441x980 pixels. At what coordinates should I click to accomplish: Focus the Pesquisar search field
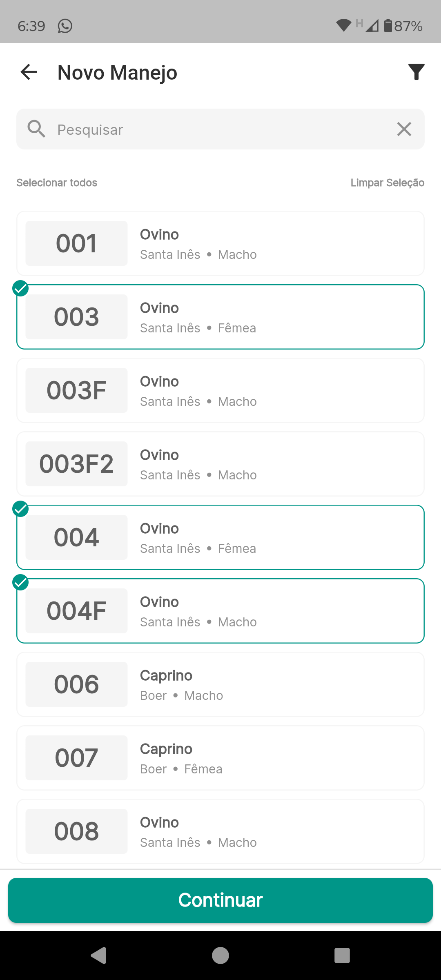[x=220, y=129]
